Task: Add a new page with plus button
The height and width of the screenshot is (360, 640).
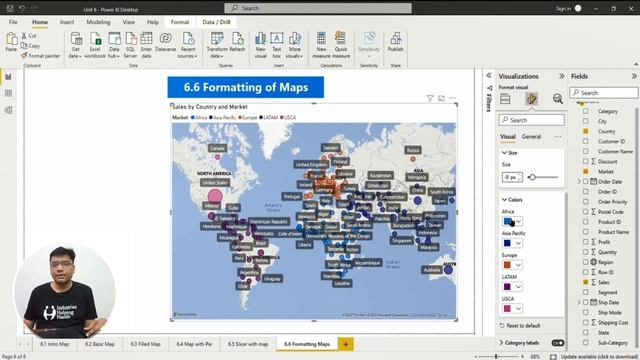Action: point(346,344)
